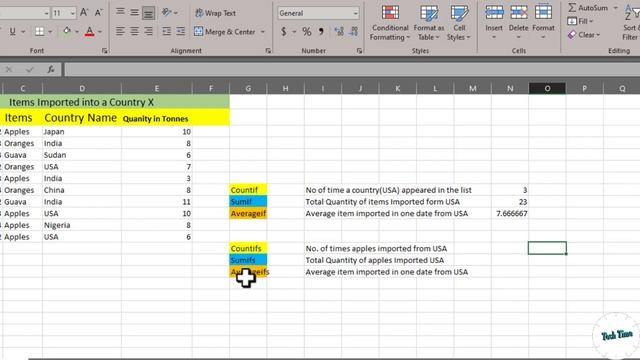The image size is (640, 360).
Task: Click the red font color A button
Action: (x=89, y=31)
